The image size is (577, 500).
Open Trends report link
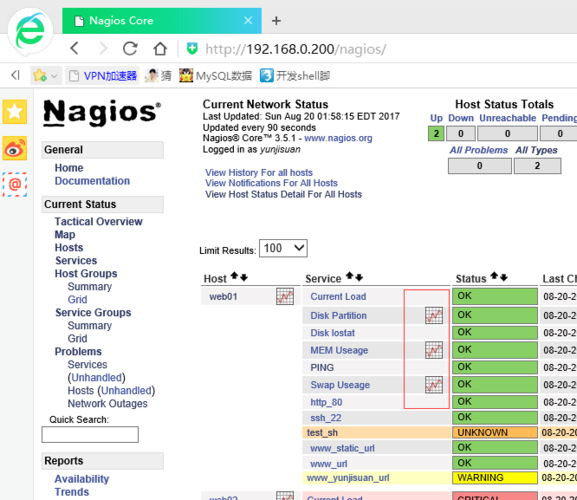click(72, 492)
